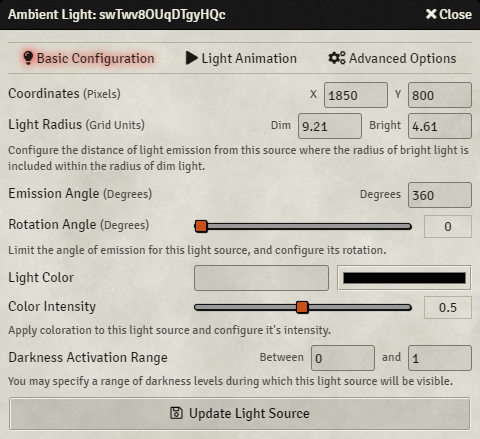The image size is (480, 439).
Task: Click the gears icon for Advanced Options
Action: click(337, 58)
